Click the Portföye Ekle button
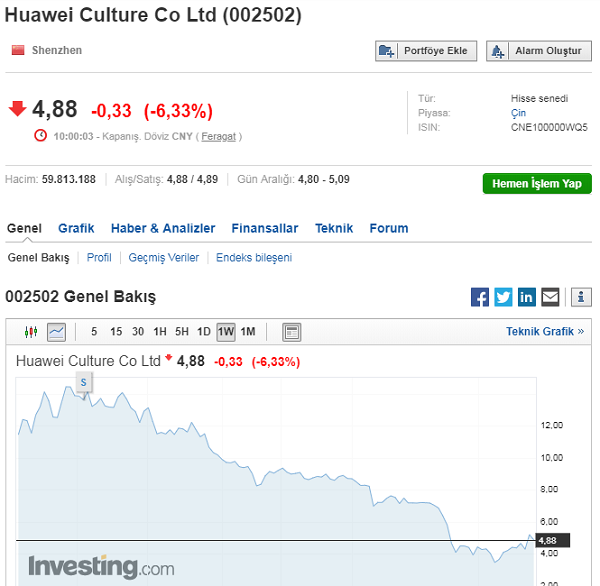Screen dimensions: 600x586 click(x=426, y=51)
